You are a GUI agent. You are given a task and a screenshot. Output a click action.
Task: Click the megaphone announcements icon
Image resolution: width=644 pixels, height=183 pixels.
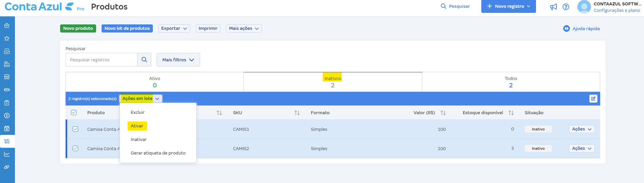[x=553, y=7]
